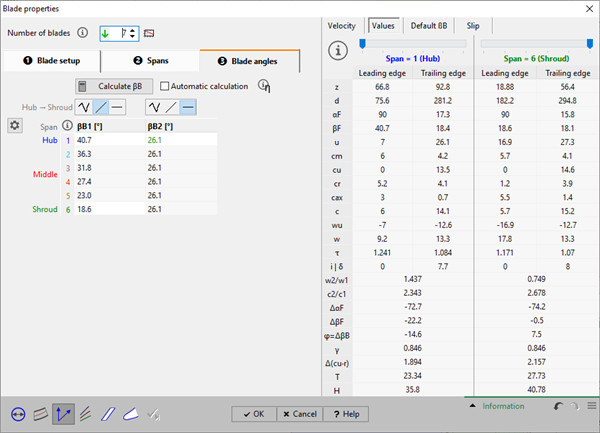Image resolution: width=600 pixels, height=433 pixels.
Task: Click the Span 1 (Hub) slider handle
Action: (x=362, y=44)
